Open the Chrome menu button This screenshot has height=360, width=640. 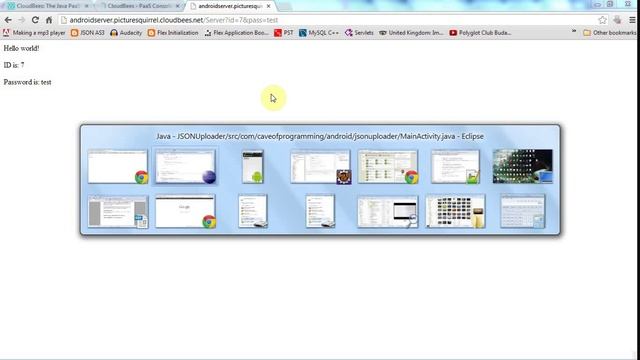click(x=632, y=20)
